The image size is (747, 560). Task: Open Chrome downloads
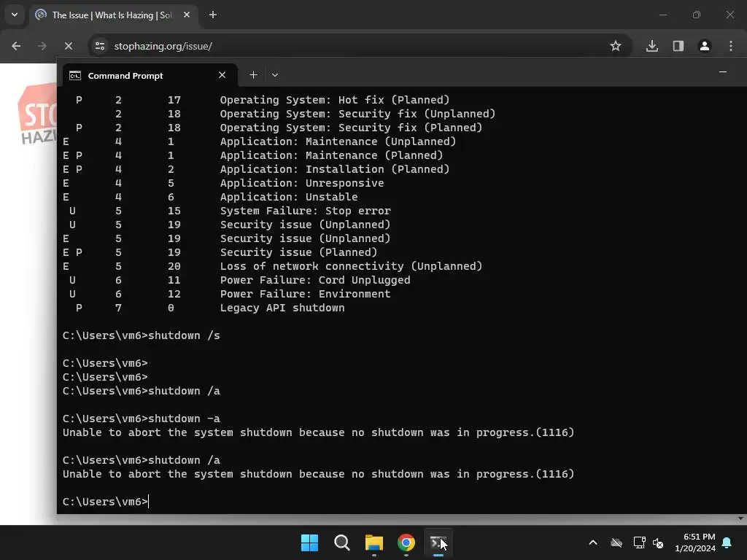click(x=651, y=46)
